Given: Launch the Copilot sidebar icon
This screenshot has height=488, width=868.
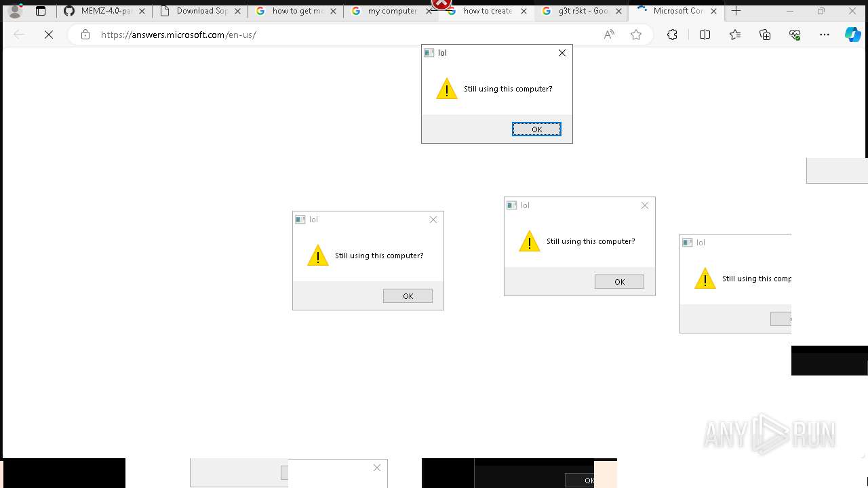Looking at the screenshot, I should (x=852, y=35).
